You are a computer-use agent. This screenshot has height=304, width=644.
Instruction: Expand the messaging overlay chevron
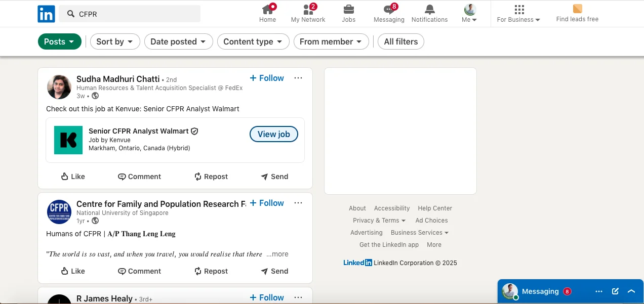[x=631, y=291]
